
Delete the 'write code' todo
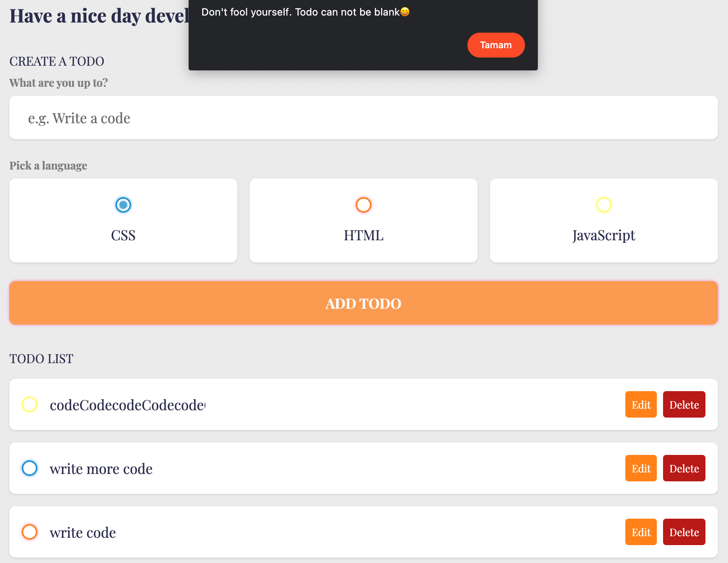point(684,532)
